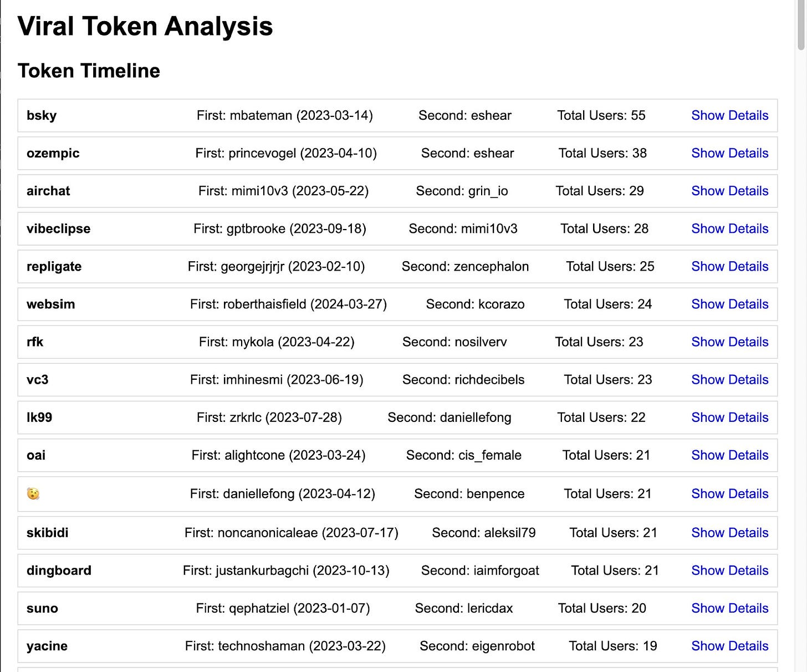The image size is (807, 672).
Task: Click 'First: zrkrlc (2023-07-28)' text
Action: click(269, 417)
